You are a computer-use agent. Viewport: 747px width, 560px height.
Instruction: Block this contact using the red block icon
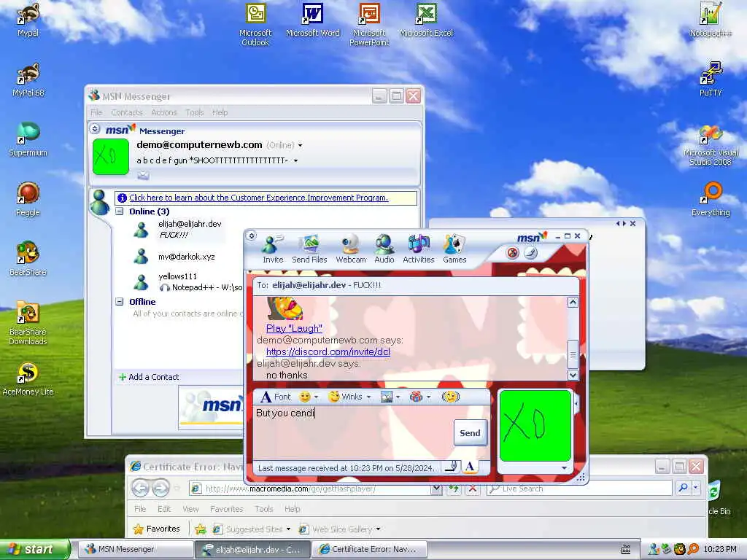[x=513, y=252]
